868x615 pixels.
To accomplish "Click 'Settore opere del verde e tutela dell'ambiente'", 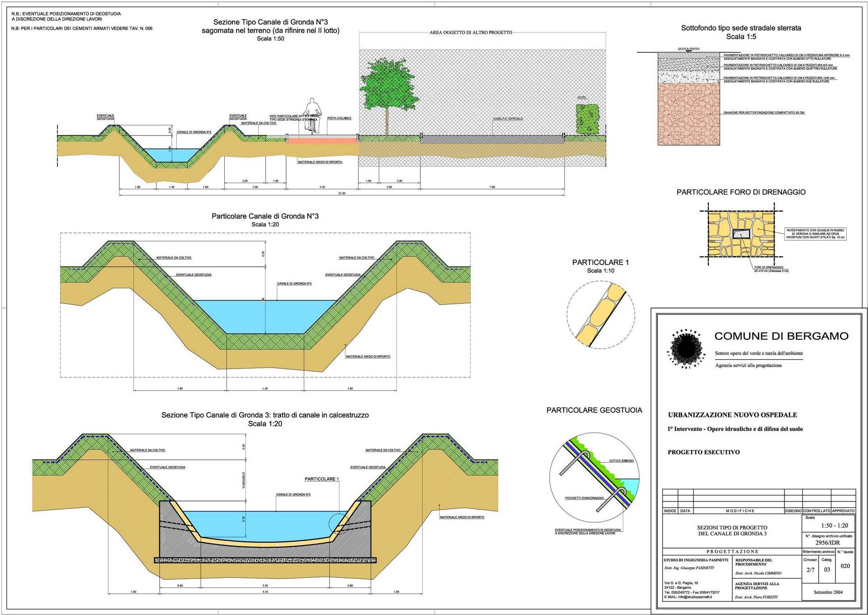I will click(759, 354).
